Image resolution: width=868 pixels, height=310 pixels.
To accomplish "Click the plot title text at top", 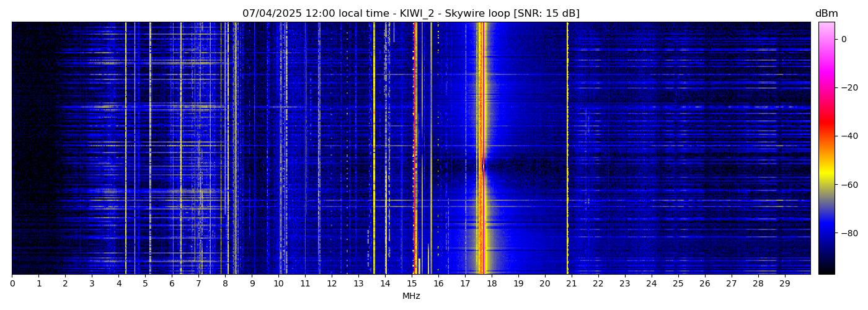I will click(x=410, y=14).
